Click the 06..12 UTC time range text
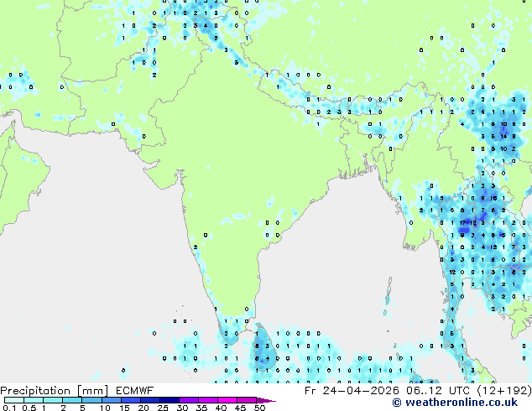The width and height of the screenshot is (532, 411). point(437,390)
